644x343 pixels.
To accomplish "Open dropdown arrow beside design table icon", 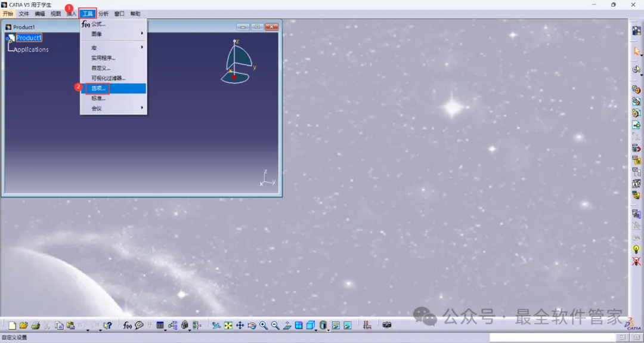I will (x=165, y=330).
